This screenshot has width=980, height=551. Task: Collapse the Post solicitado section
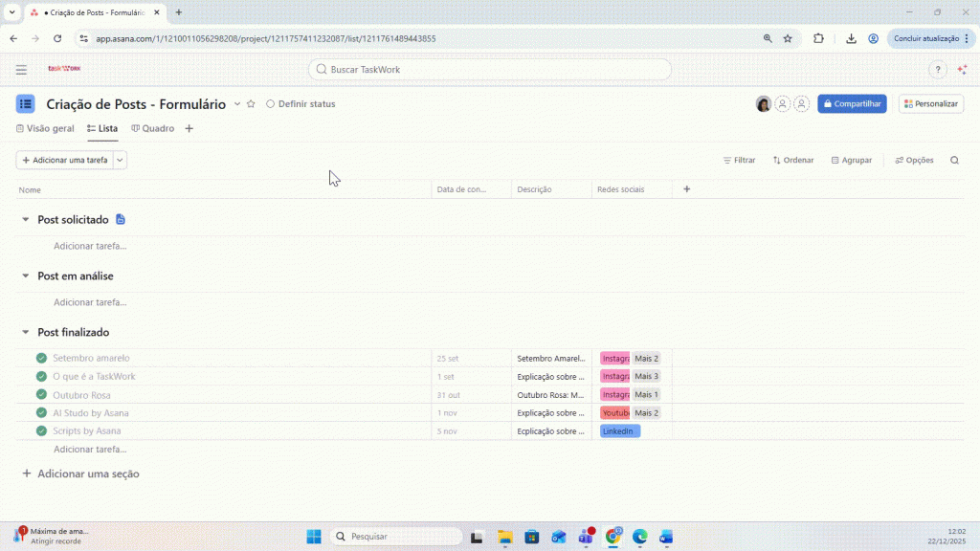[26, 220]
